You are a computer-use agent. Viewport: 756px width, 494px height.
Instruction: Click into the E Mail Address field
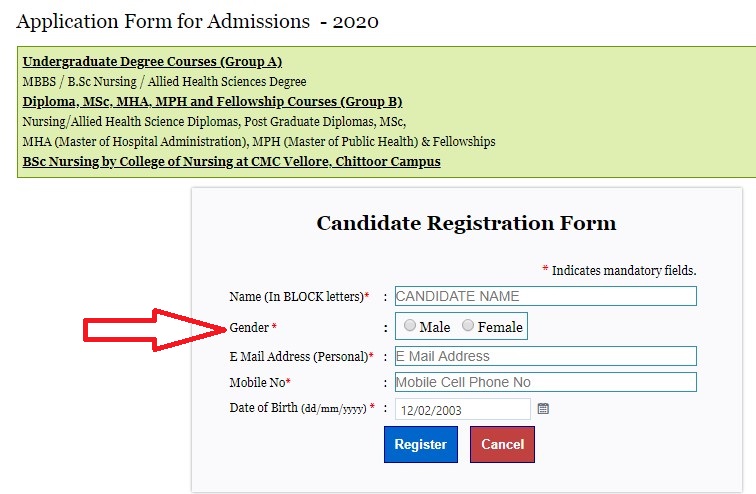click(545, 356)
